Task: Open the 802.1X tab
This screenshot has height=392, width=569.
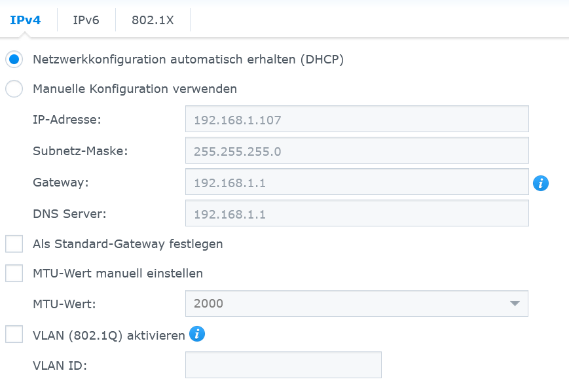Action: [153, 20]
